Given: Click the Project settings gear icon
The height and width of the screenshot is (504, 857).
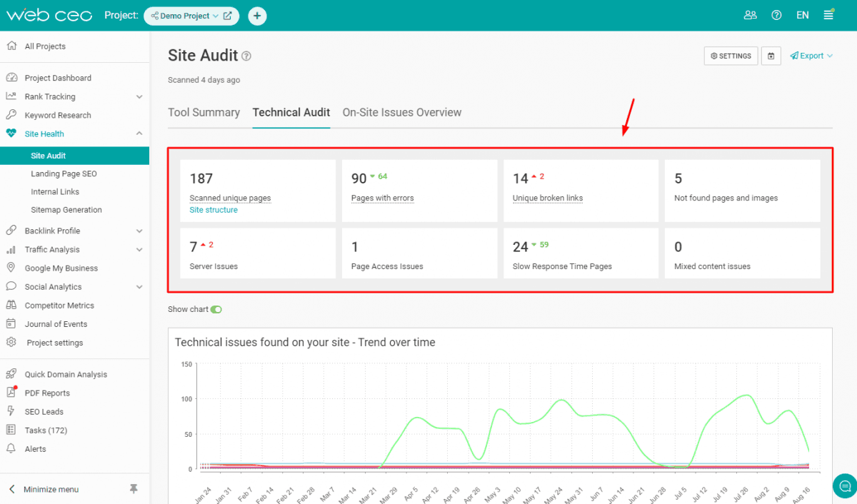Looking at the screenshot, I should (x=11, y=342).
